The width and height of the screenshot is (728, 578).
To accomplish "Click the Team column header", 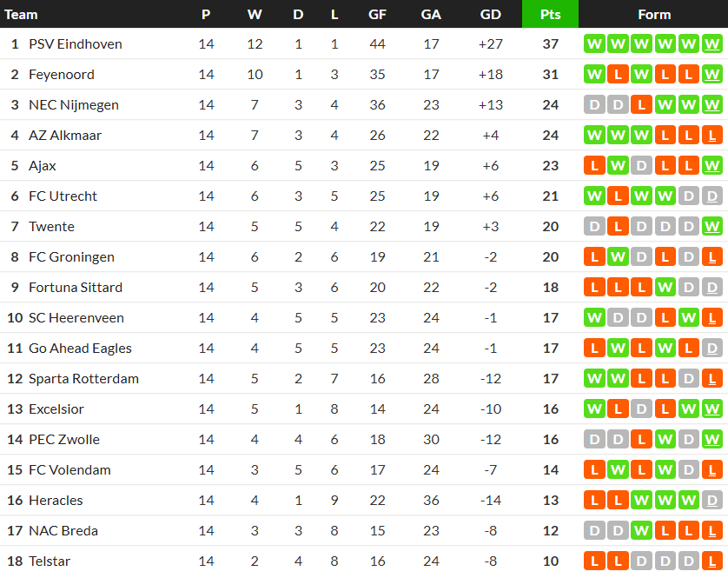I will [x=22, y=14].
